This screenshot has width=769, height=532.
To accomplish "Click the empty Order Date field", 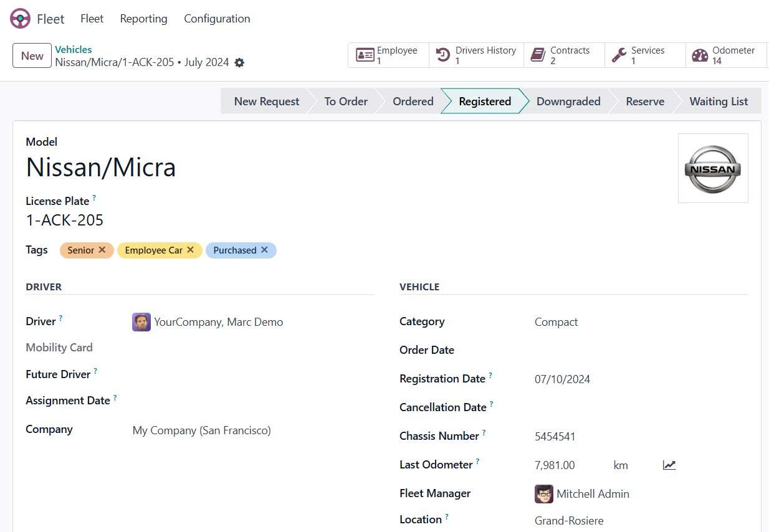I will pos(641,350).
